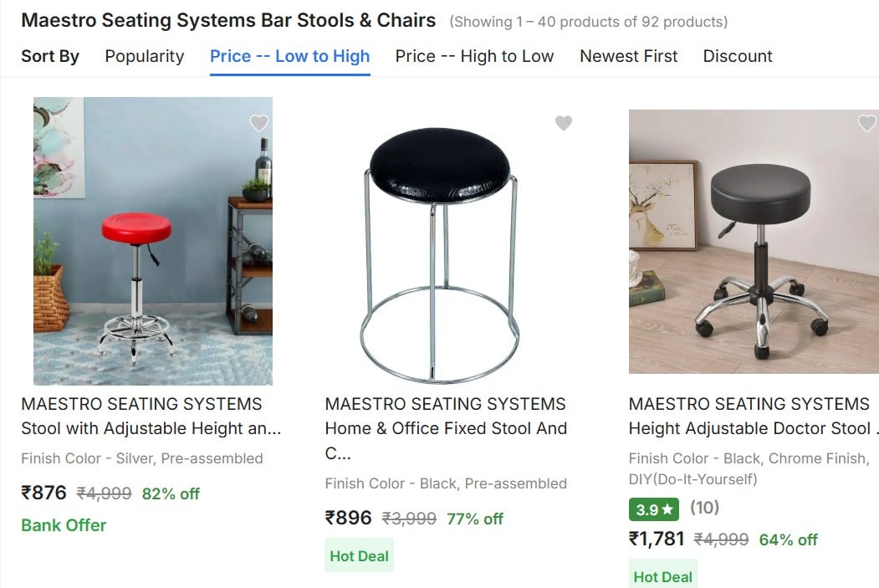Add red adjustable stool to wishlist
This screenshot has height=588, width=879.
[x=259, y=123]
